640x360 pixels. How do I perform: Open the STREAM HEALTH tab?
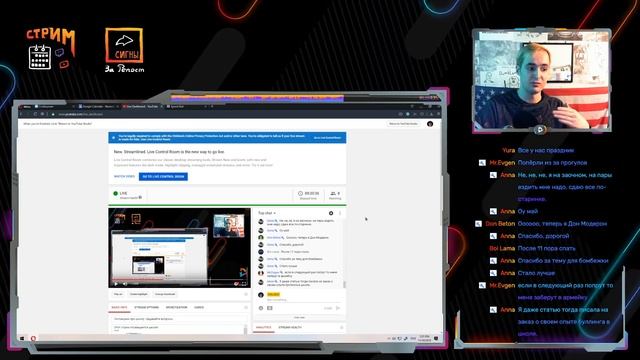[290, 327]
